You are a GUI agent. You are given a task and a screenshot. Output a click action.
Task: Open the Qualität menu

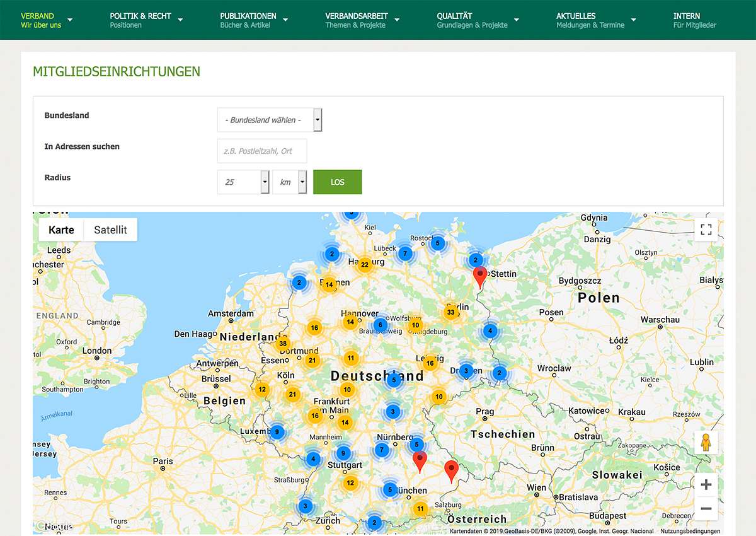point(472,20)
